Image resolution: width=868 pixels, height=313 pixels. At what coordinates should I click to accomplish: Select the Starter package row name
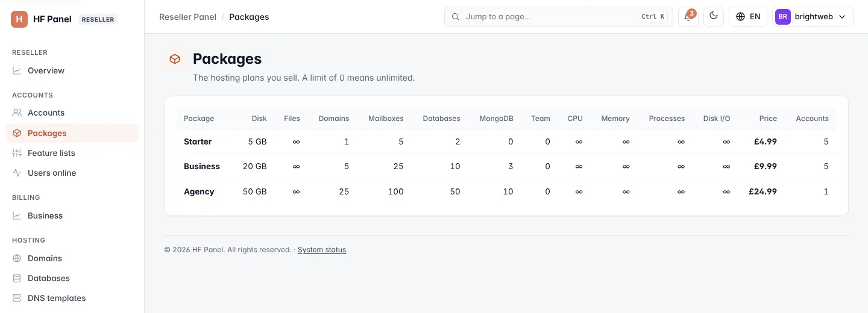(x=198, y=141)
